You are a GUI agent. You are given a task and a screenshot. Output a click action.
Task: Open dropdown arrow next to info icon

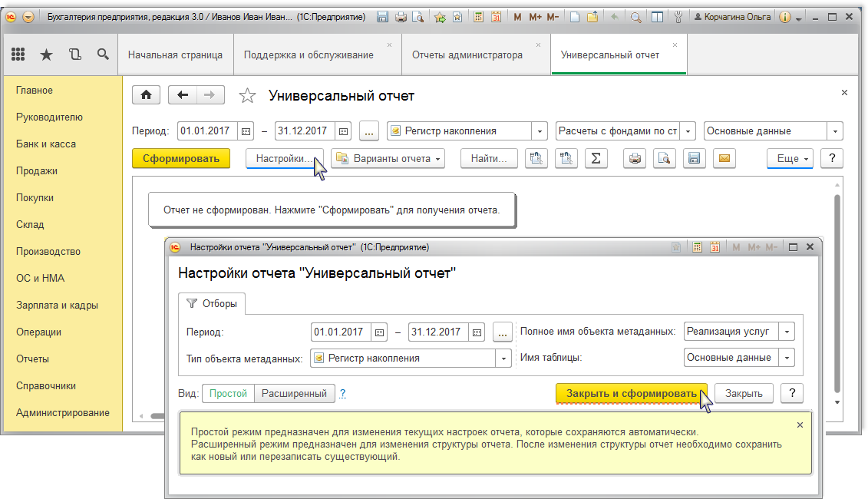tap(798, 18)
